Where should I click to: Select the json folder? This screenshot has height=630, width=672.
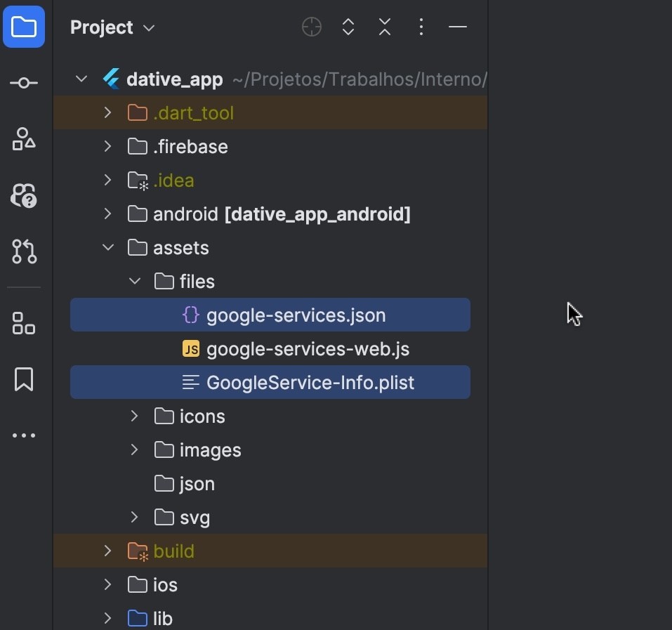[197, 484]
